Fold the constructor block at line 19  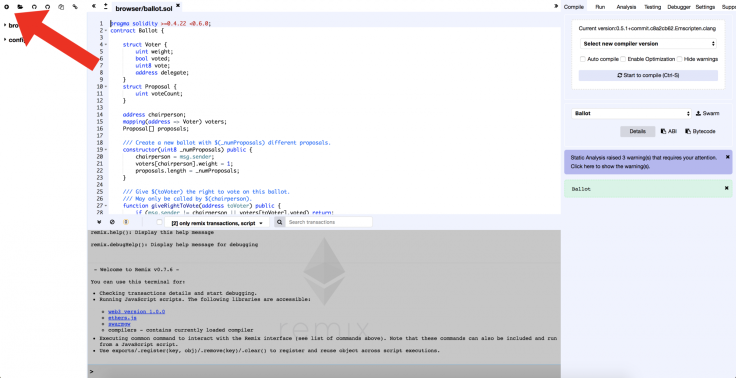[106, 150]
